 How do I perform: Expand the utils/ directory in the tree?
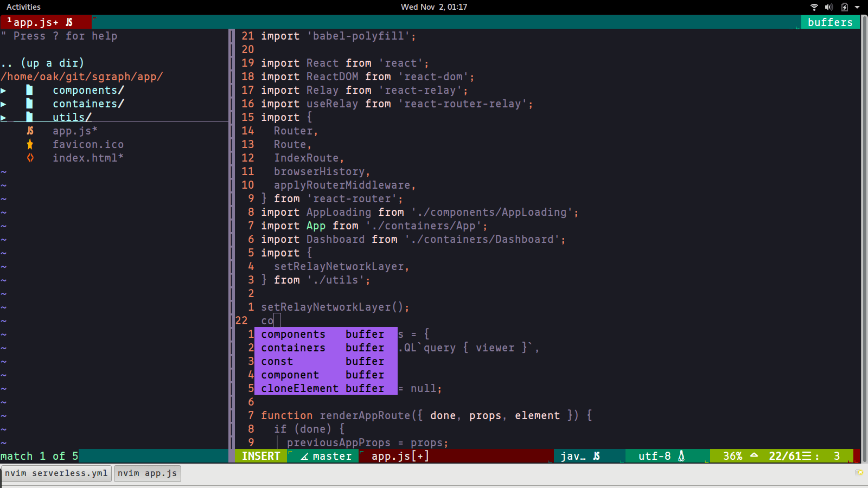4,117
